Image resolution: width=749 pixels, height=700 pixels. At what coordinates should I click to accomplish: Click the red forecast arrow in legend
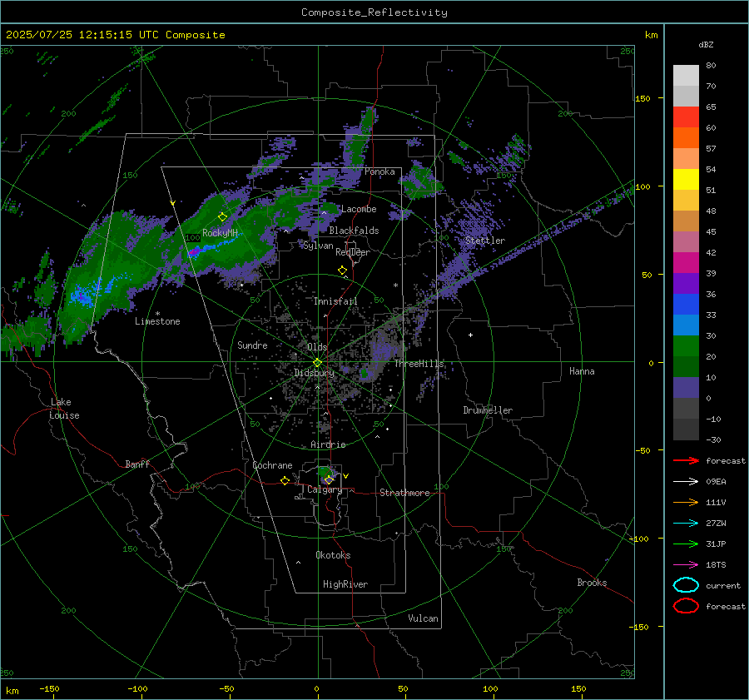[686, 460]
